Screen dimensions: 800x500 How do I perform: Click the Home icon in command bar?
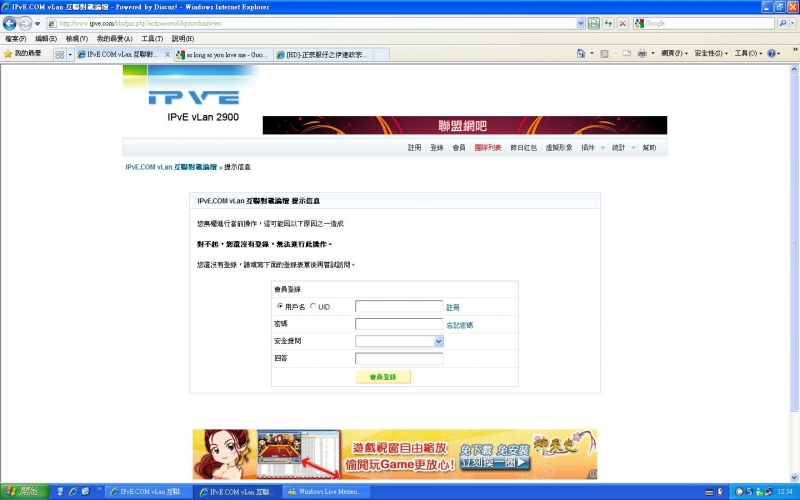click(581, 54)
